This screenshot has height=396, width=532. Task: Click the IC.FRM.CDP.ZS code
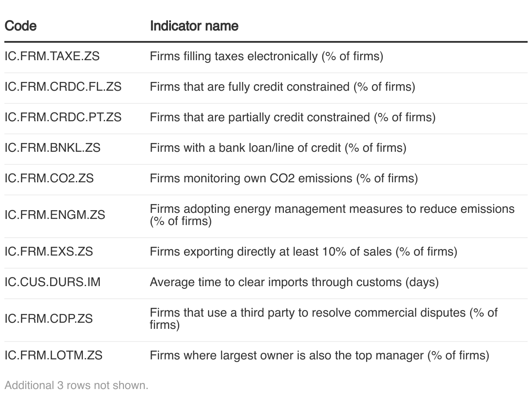48,319
